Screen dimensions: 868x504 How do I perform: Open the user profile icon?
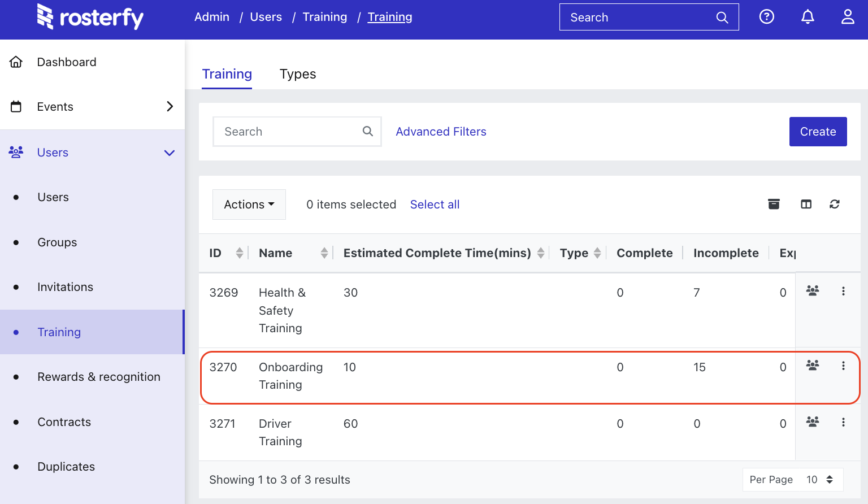click(848, 17)
